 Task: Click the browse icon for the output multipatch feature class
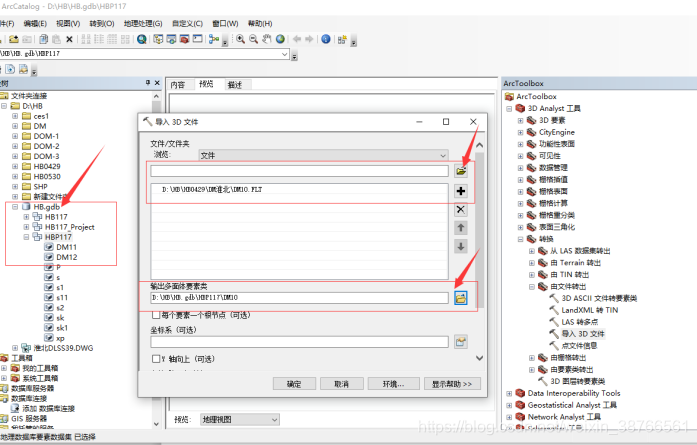[x=461, y=298]
